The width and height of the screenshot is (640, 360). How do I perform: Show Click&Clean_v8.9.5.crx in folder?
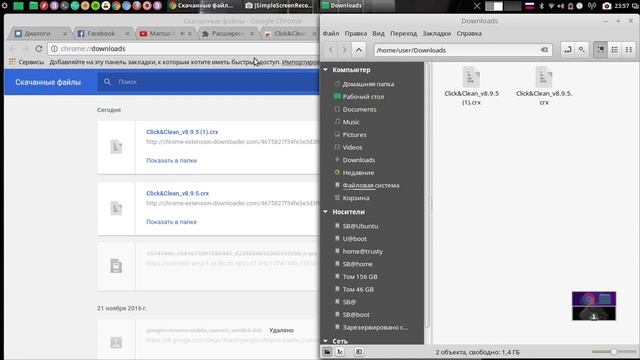click(171, 222)
